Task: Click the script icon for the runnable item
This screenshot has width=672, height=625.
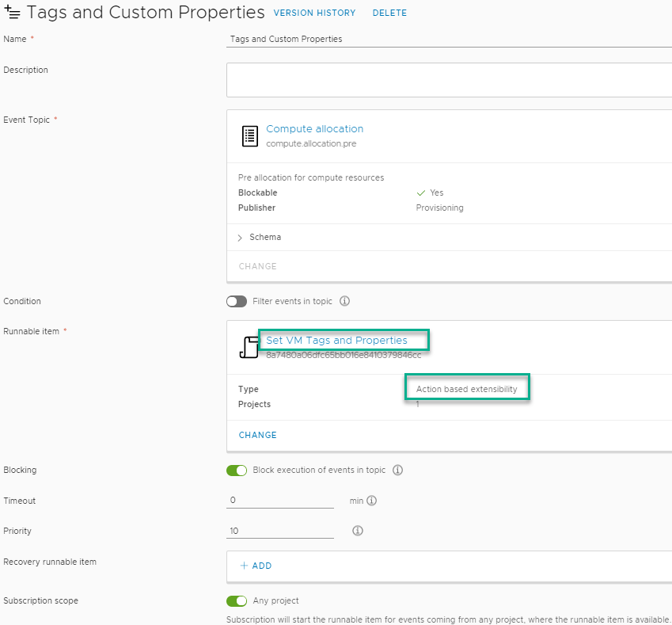Action: click(x=249, y=347)
